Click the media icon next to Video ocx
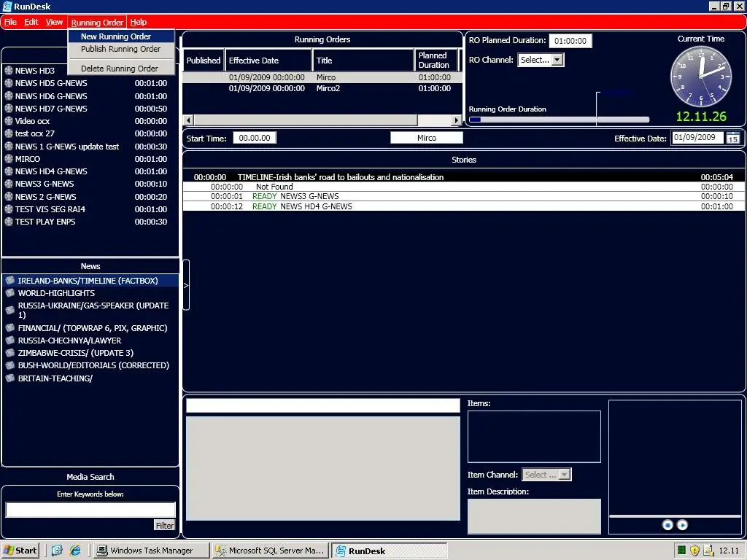 click(x=9, y=121)
